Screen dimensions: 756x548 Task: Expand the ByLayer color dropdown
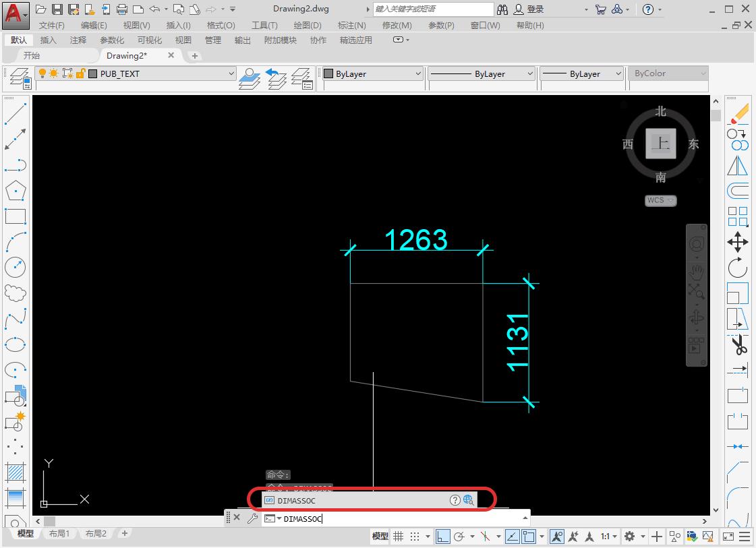click(372, 73)
